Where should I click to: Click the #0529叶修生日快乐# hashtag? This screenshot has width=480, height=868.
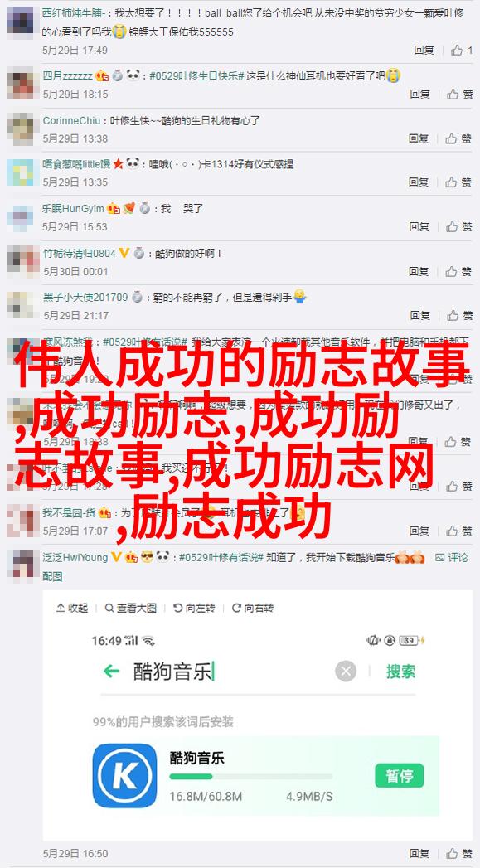(x=196, y=75)
